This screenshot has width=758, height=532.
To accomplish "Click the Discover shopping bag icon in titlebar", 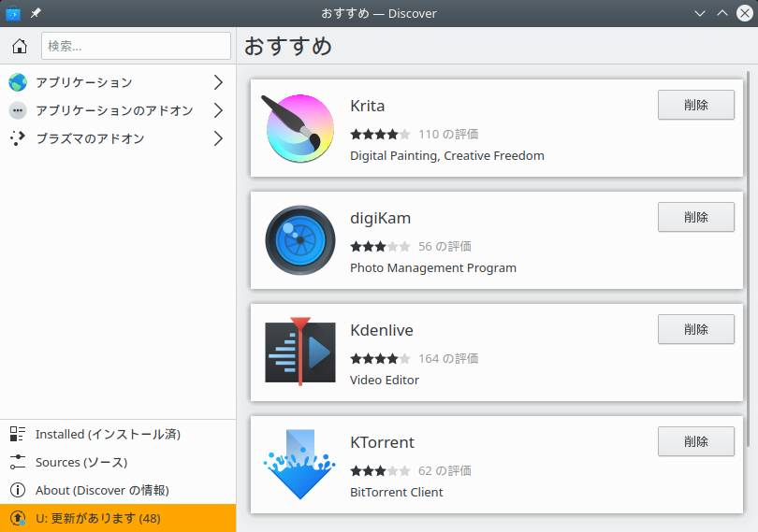I will pyautogui.click(x=13, y=13).
